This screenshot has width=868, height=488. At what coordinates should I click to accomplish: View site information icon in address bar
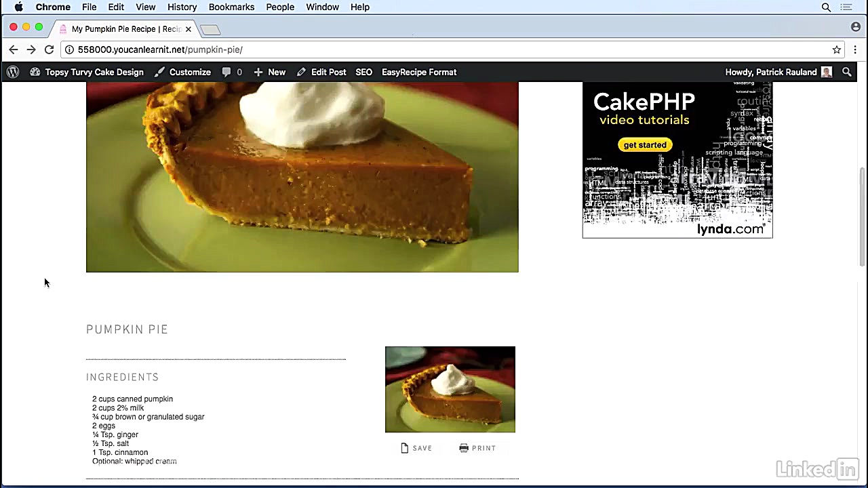click(69, 49)
